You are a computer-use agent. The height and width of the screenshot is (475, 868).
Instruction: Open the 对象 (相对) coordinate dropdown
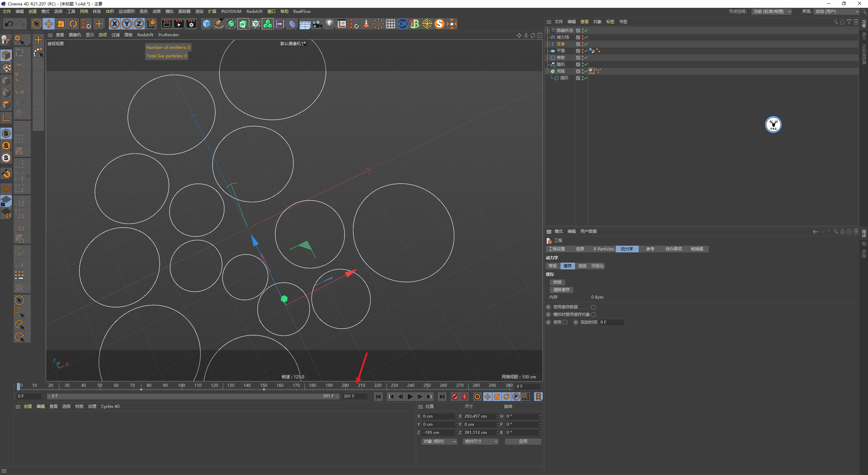[439, 441]
